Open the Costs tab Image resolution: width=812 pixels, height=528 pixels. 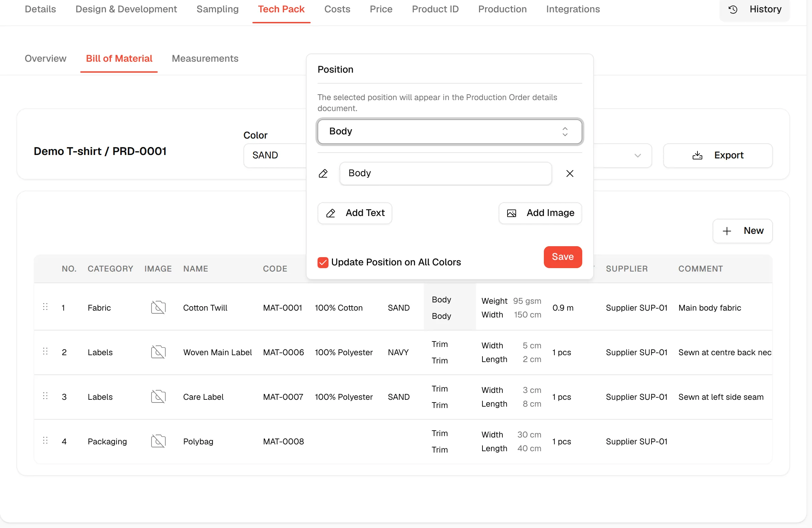pyautogui.click(x=337, y=9)
